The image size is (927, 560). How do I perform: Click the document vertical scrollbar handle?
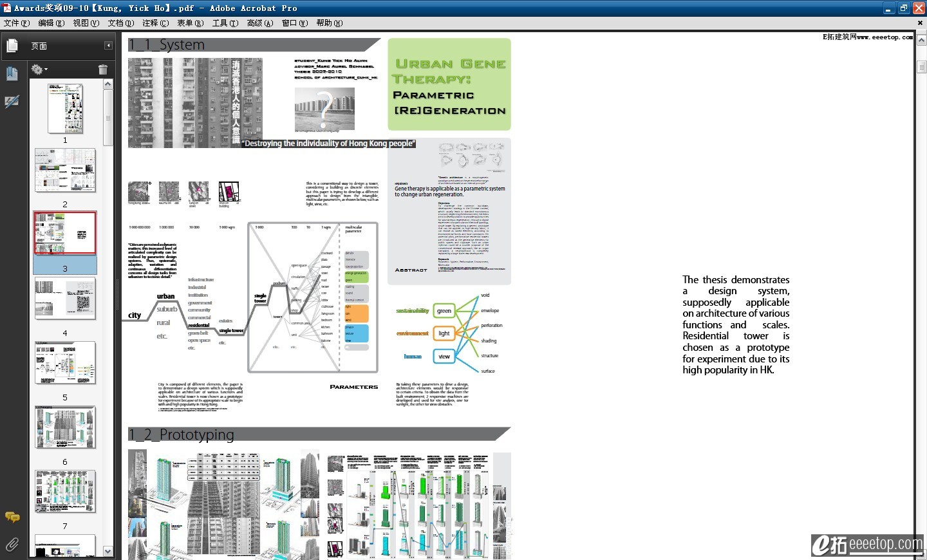[921, 67]
